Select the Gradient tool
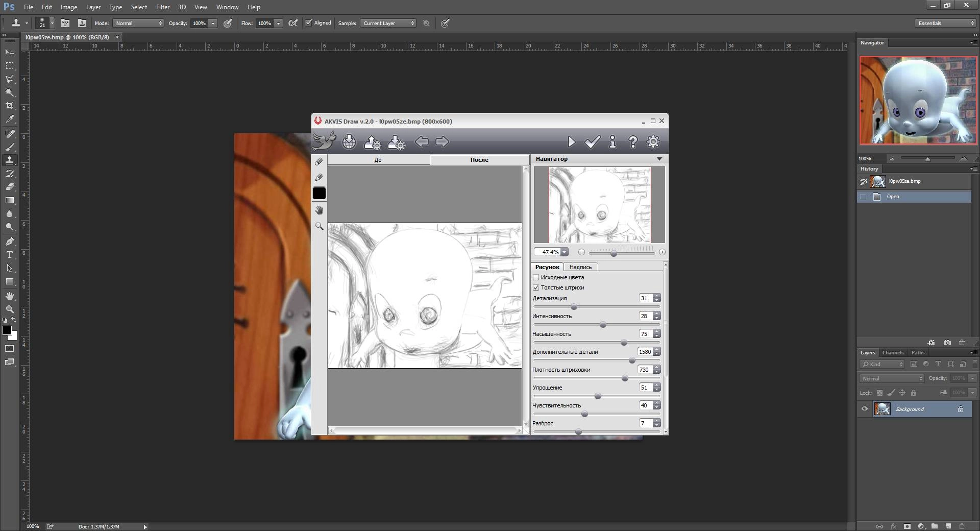980x531 pixels. (x=10, y=200)
